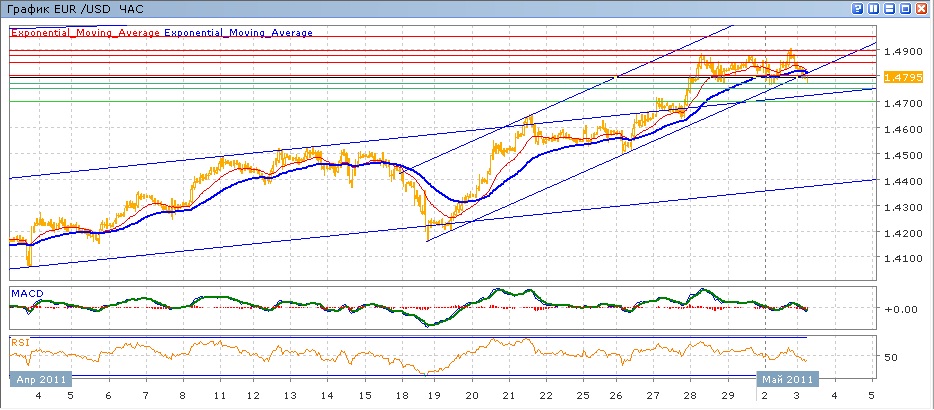Click the 1.4900 price axis label
Image resolution: width=934 pixels, height=410 pixels.
click(x=904, y=51)
